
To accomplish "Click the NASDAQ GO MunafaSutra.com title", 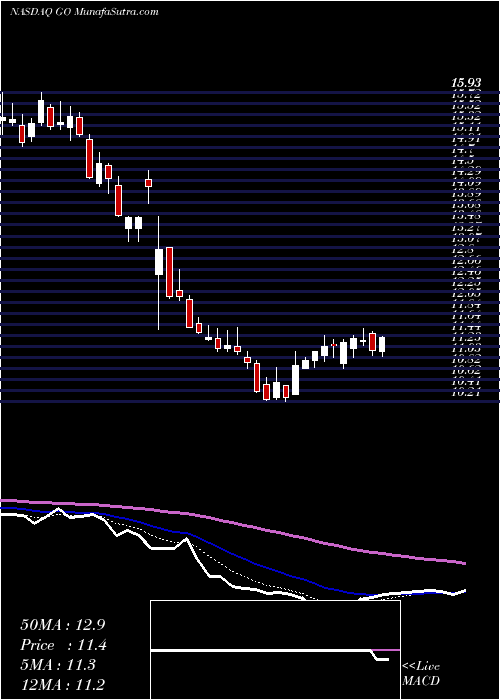I will pyautogui.click(x=84, y=12).
